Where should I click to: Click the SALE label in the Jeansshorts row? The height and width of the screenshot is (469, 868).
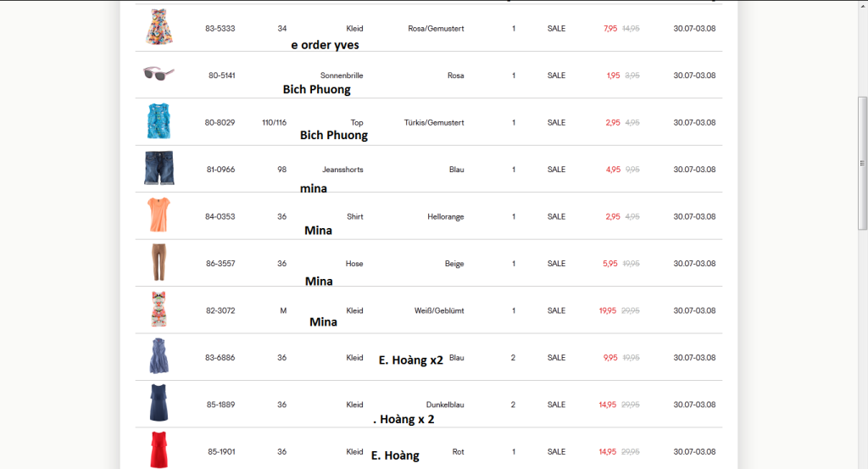pos(556,170)
